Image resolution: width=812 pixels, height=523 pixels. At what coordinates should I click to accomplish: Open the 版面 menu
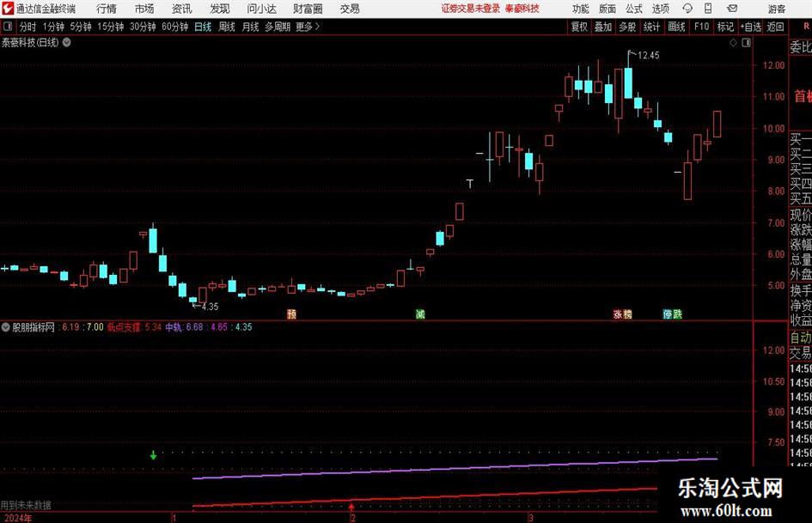pyautogui.click(x=607, y=9)
